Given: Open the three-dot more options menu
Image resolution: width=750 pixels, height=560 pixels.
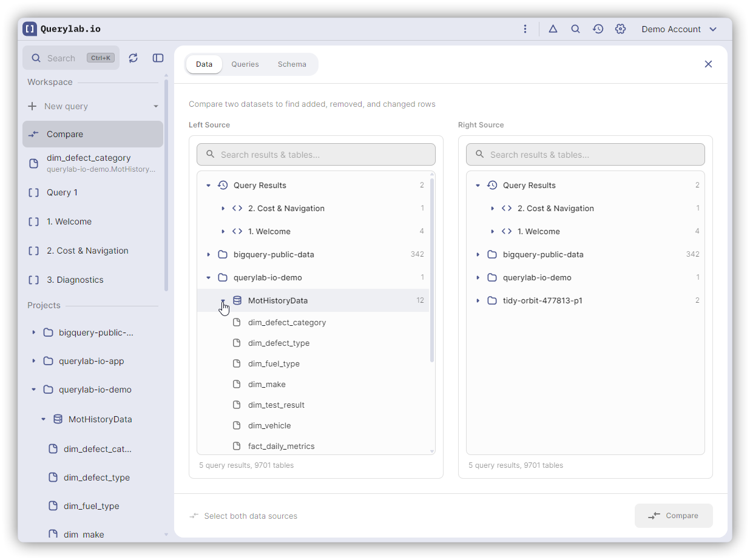Looking at the screenshot, I should (x=525, y=29).
